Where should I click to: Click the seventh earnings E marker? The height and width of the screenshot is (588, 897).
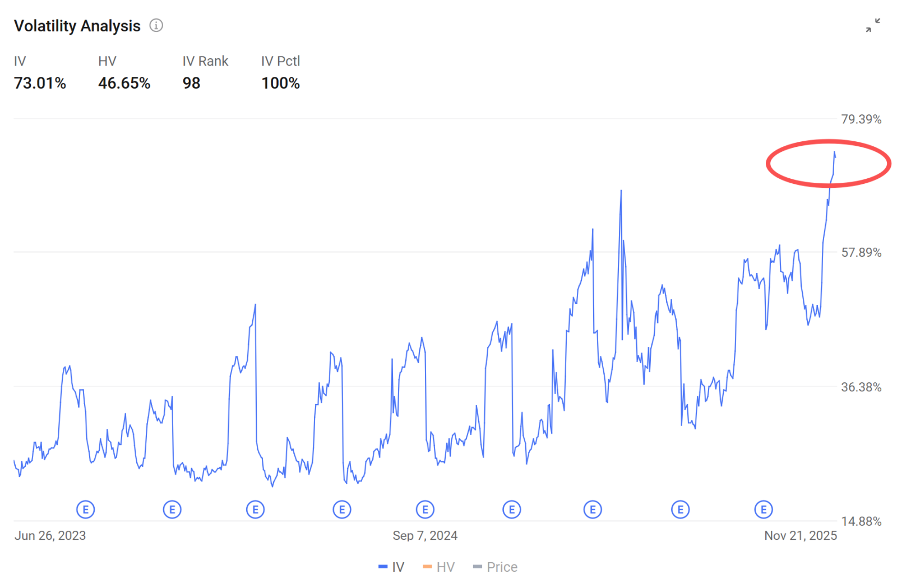tap(593, 510)
